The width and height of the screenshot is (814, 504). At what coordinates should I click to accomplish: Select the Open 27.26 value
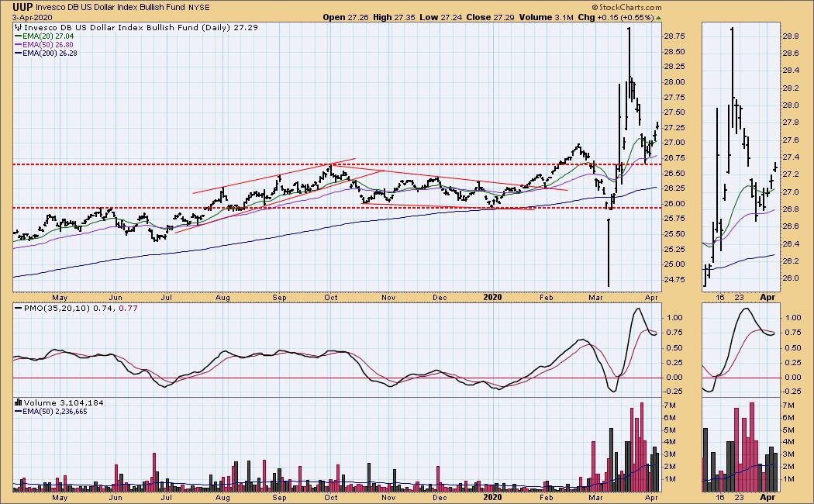(345, 17)
